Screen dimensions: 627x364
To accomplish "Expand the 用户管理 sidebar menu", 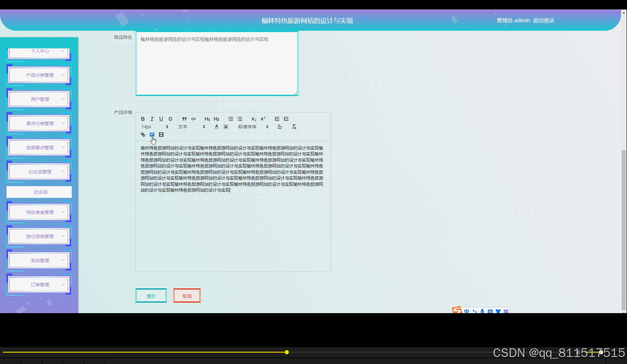I will (39, 99).
